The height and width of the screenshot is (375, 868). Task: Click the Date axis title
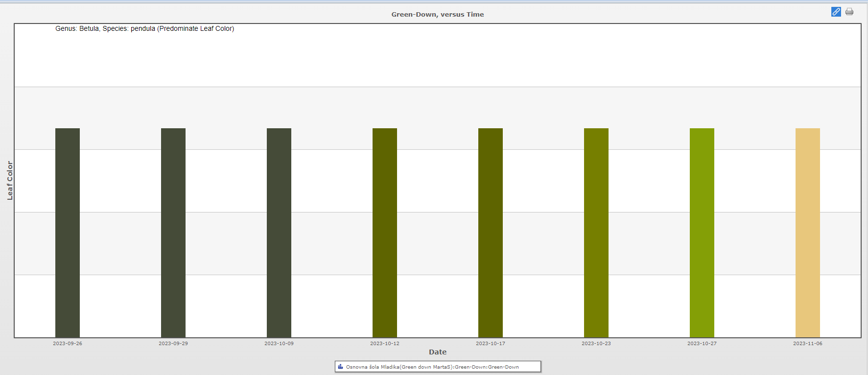tap(437, 352)
